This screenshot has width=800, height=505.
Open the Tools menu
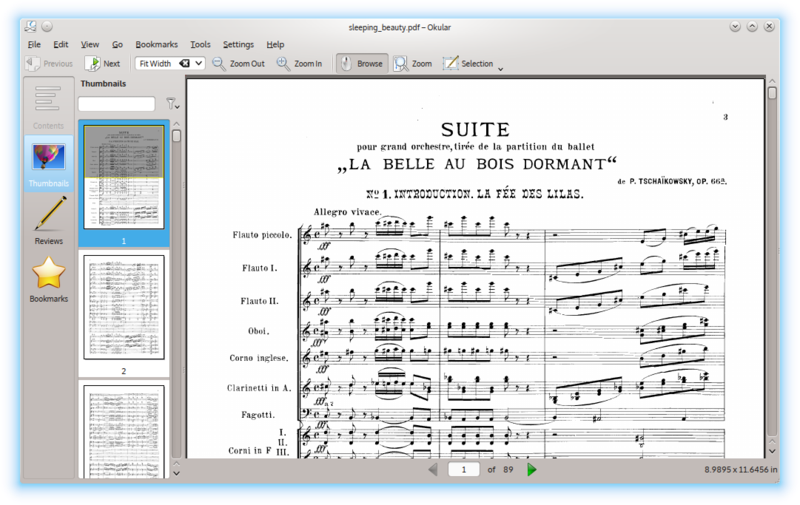(200, 44)
